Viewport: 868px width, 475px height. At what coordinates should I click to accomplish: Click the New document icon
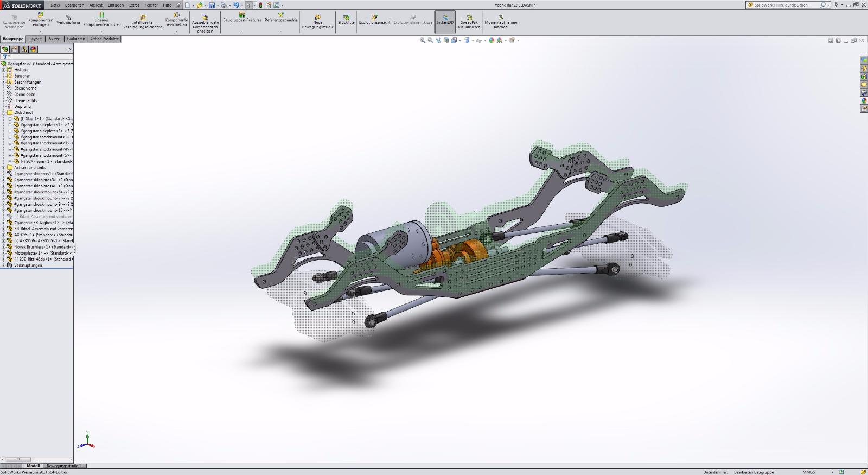(187, 5)
